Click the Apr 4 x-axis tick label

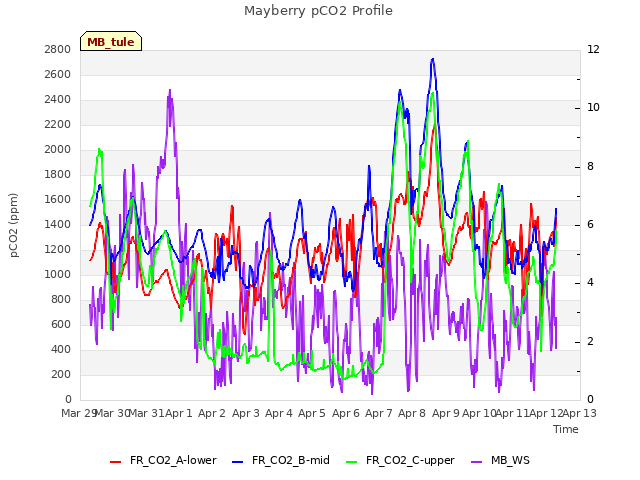279,413
